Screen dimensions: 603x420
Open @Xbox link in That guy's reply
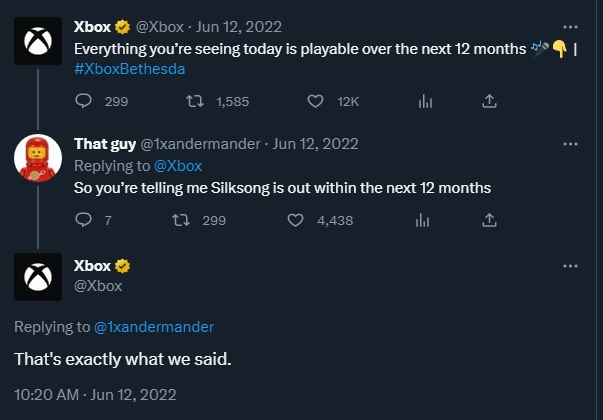(x=178, y=166)
